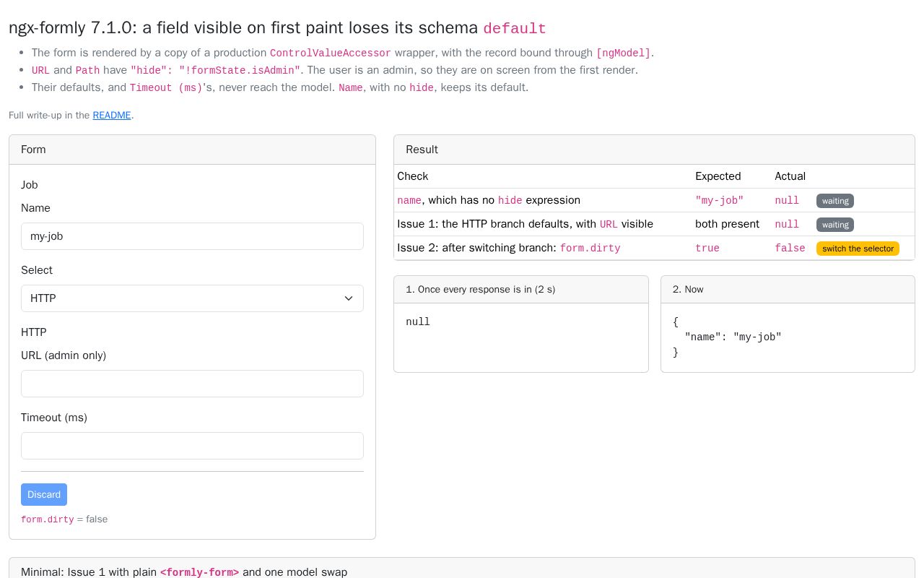Click the 'Result' card header
The width and height of the screenshot is (924, 578).
coord(654,150)
